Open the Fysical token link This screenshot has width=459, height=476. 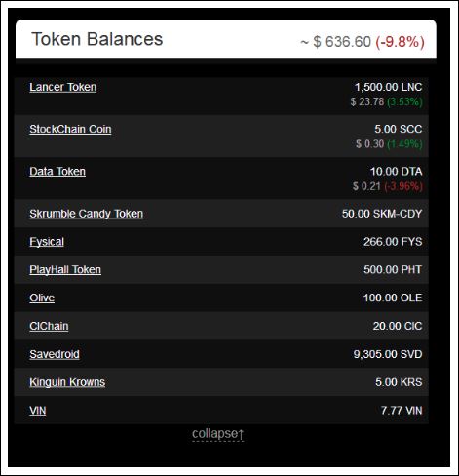(x=47, y=242)
